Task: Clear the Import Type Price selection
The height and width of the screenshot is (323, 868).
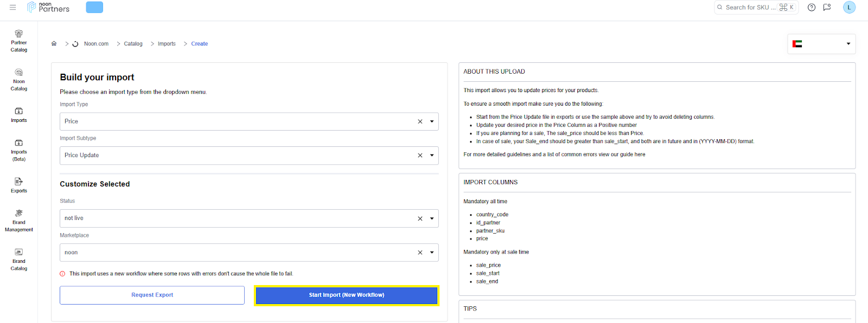Action: (x=420, y=121)
